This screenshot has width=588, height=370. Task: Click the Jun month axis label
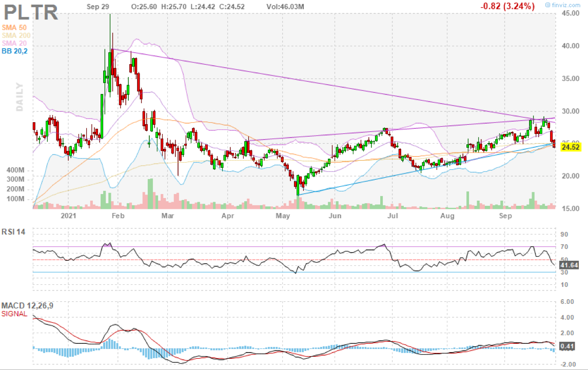tap(335, 216)
